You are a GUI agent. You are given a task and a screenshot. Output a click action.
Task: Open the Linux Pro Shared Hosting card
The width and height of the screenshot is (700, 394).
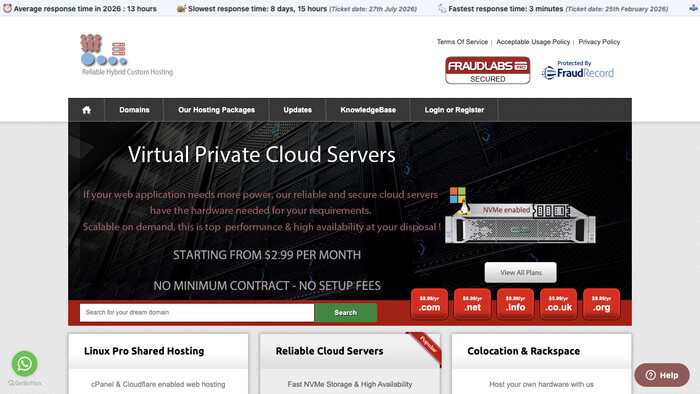point(158,364)
